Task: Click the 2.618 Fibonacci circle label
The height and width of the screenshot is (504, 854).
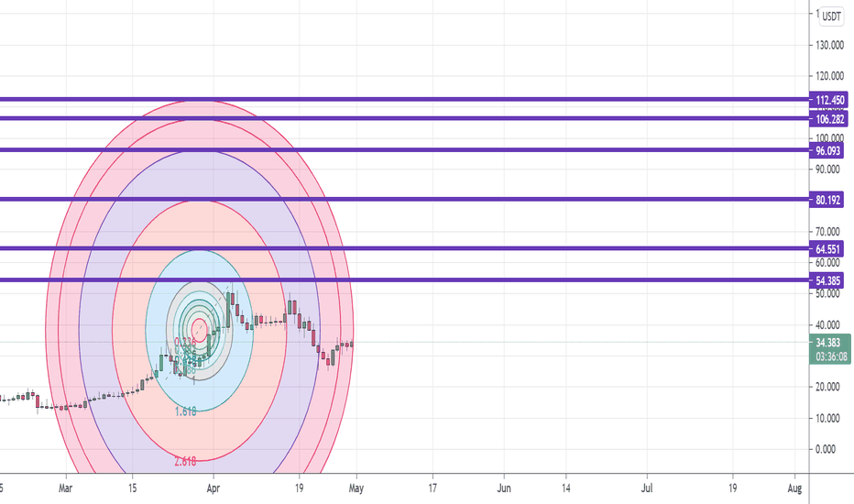Action: pos(185,462)
